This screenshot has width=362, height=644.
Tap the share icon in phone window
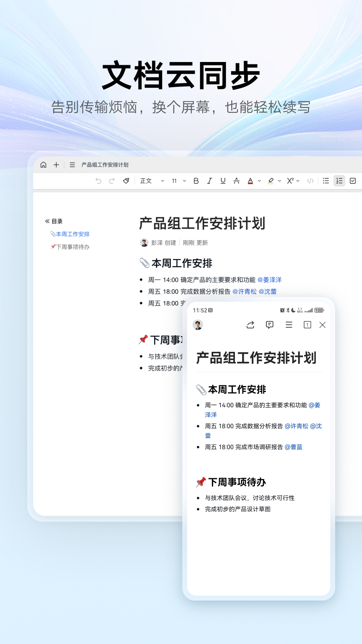pyautogui.click(x=250, y=325)
